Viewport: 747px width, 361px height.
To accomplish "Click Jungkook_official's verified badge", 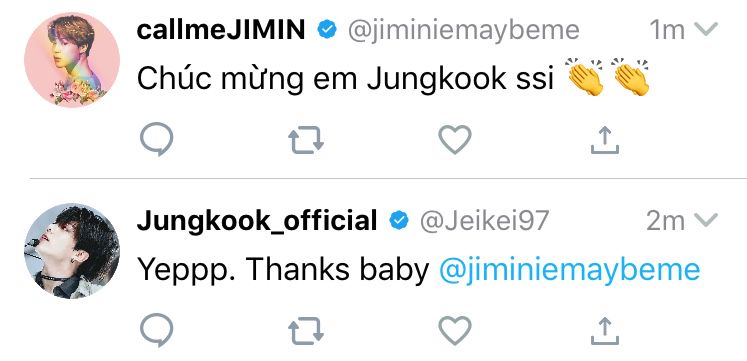I will point(399,221).
